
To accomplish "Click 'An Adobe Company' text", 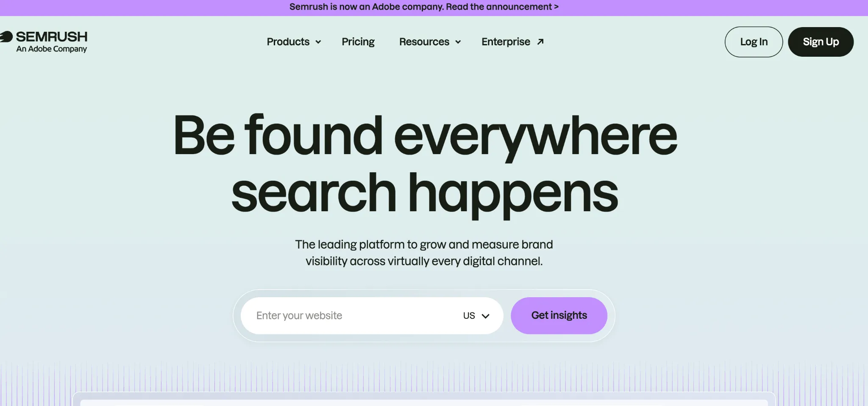I will [52, 49].
